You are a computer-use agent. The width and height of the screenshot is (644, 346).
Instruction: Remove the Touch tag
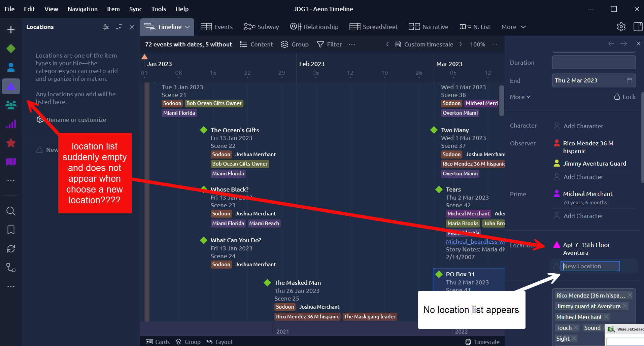[x=576, y=328]
